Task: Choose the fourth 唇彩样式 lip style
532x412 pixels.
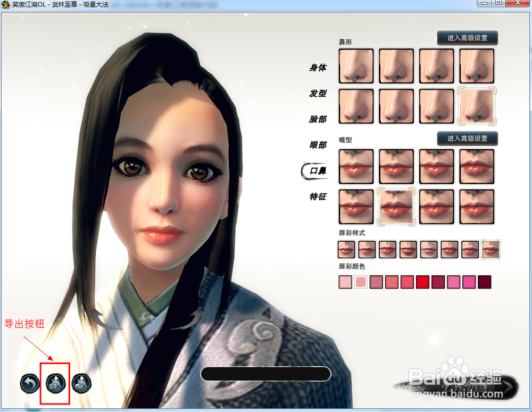Action: (408, 250)
